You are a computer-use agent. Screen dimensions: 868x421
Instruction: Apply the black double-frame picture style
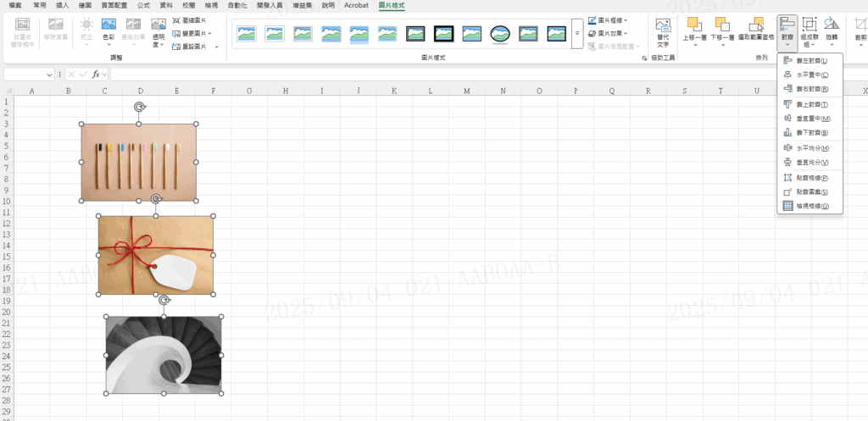pyautogui.click(x=415, y=34)
